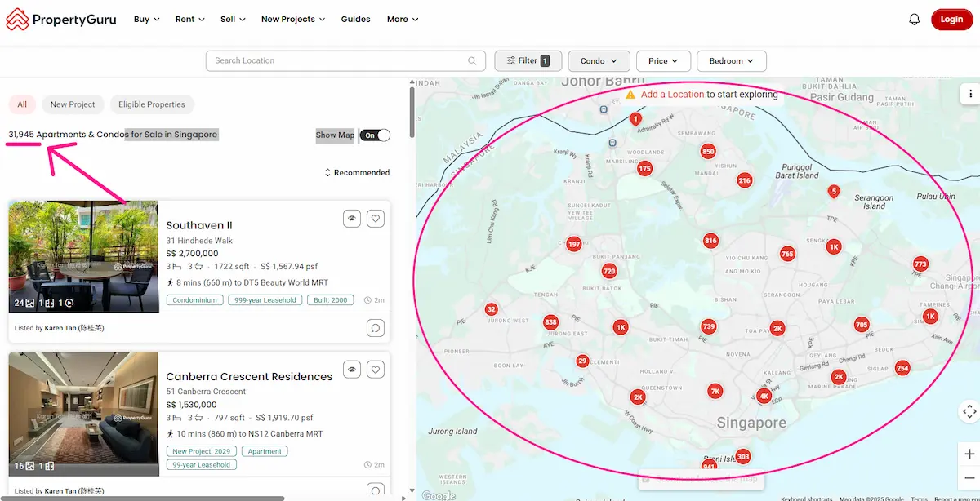
Task: Select the 7K cluster marker on map
Action: pos(715,392)
